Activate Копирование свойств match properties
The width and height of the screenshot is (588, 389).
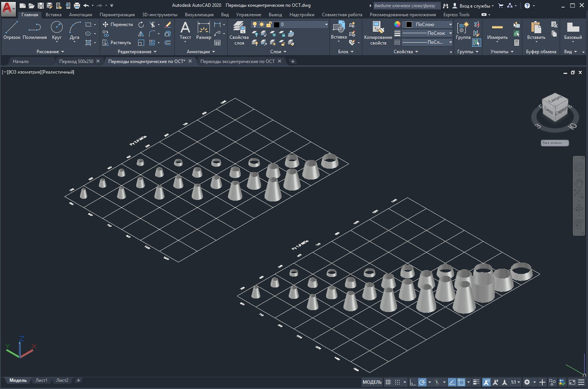tap(378, 33)
